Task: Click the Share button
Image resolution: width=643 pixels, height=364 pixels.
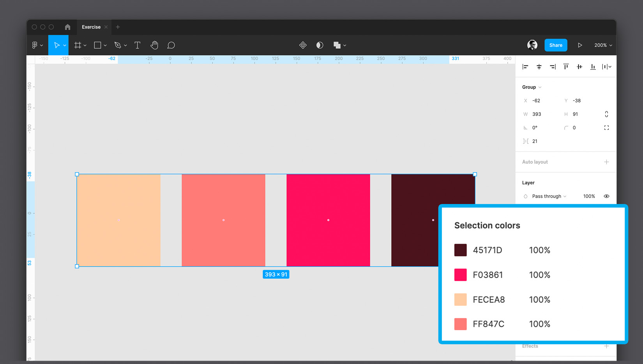Action: tap(556, 45)
